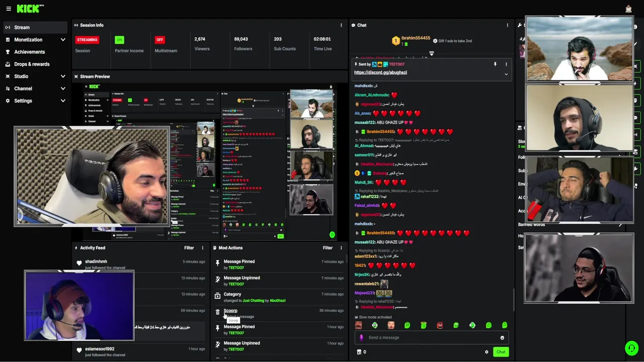Open the Mod Actions Filter
This screenshot has width=644, height=362.
[328, 248]
